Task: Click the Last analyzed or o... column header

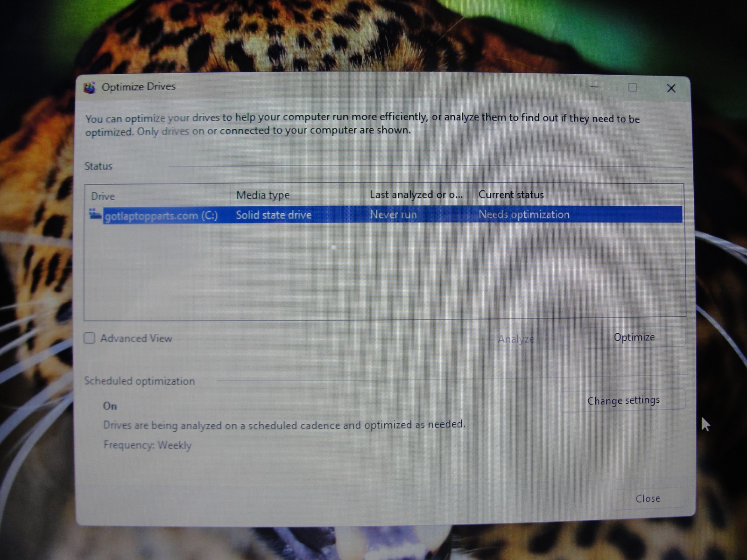Action: click(416, 195)
